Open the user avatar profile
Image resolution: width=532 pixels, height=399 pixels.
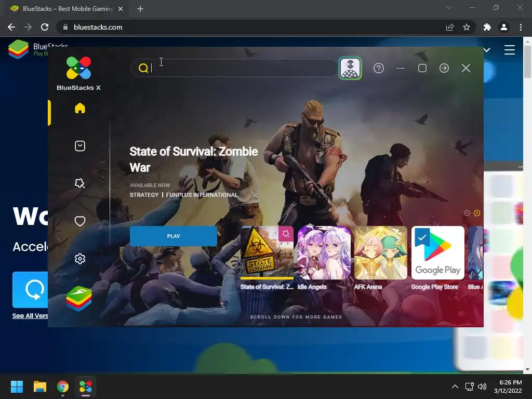[x=350, y=68]
